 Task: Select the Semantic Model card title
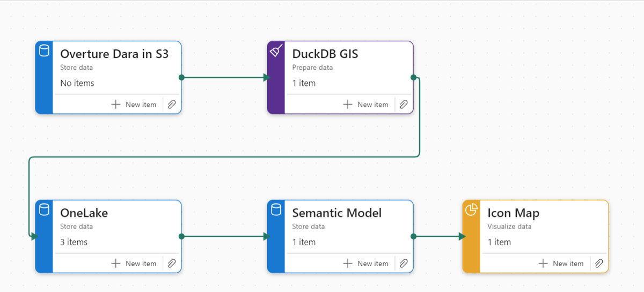click(x=337, y=213)
